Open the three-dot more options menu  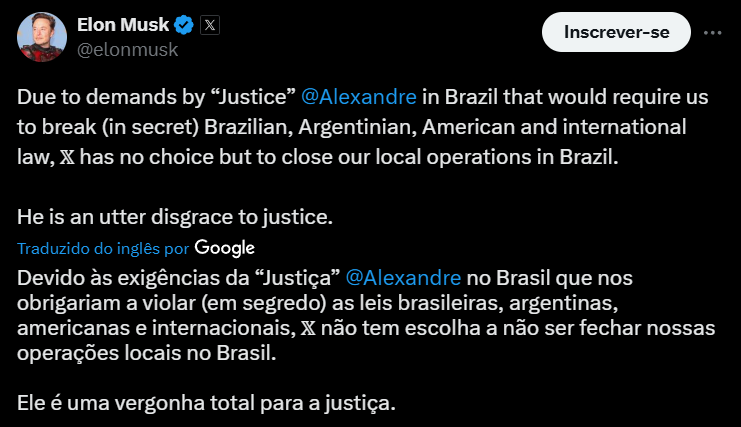pyautogui.click(x=712, y=31)
